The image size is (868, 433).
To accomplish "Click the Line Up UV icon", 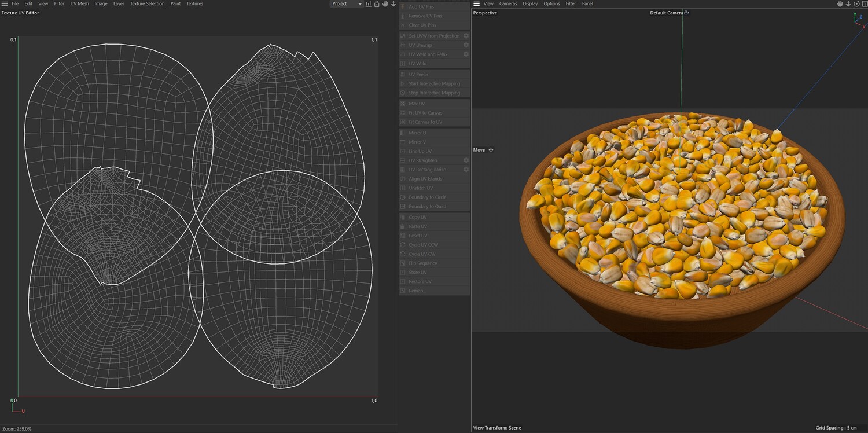I will tap(403, 151).
